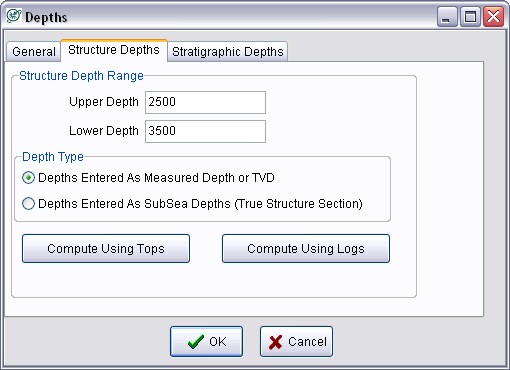Focus the Lower Depth field showing 3500

205,131
